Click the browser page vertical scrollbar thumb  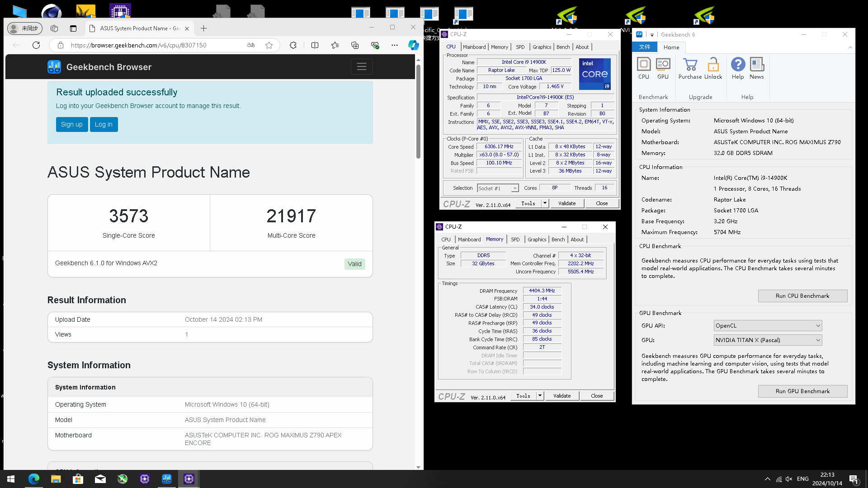coord(418,112)
